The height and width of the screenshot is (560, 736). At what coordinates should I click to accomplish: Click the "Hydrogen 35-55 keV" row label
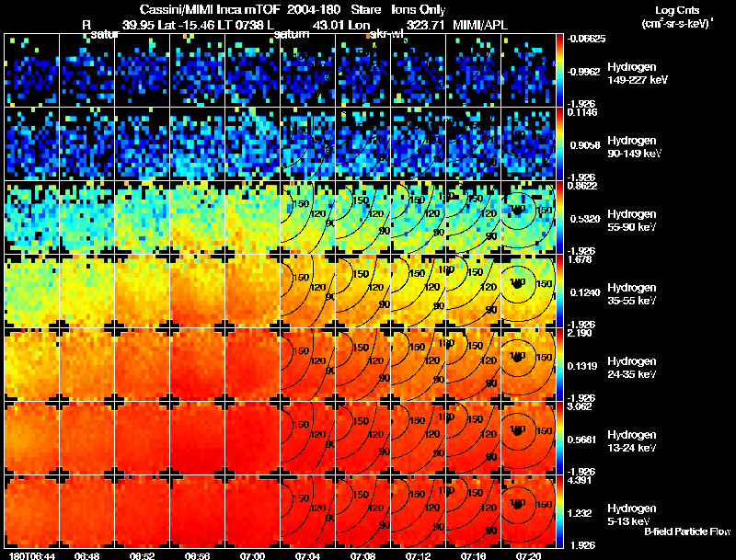(632, 294)
